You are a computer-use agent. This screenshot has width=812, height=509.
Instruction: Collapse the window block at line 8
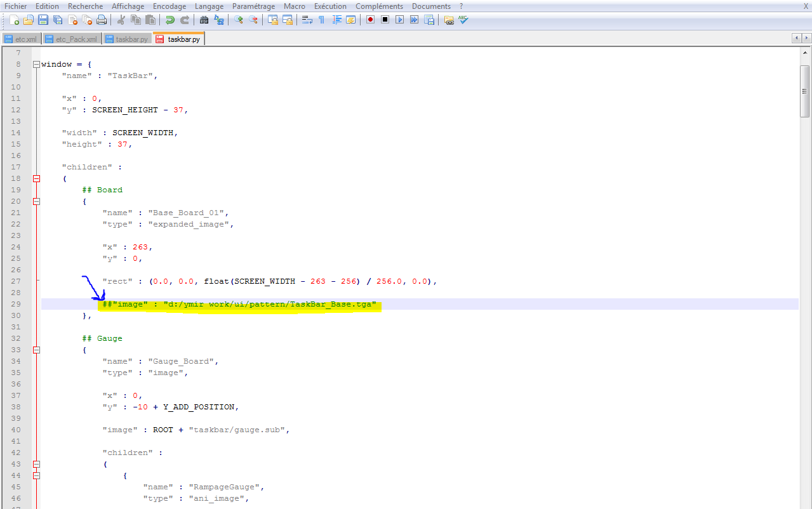coord(36,64)
